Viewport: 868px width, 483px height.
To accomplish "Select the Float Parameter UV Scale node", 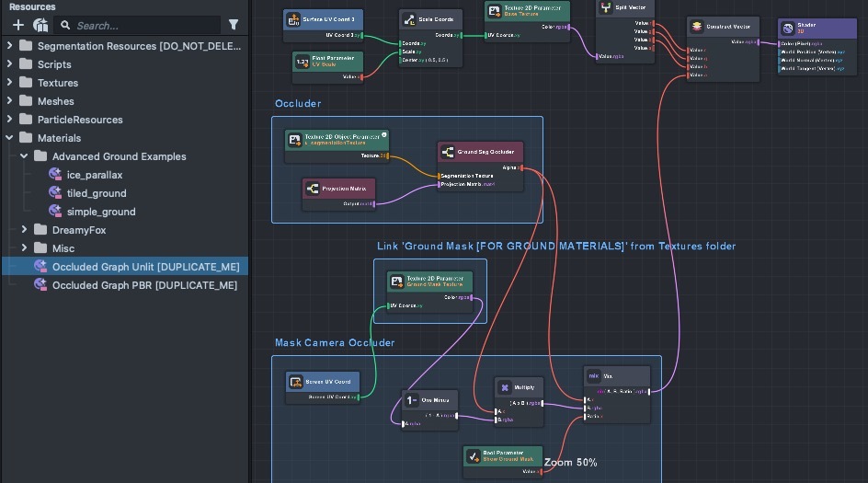I will point(328,62).
